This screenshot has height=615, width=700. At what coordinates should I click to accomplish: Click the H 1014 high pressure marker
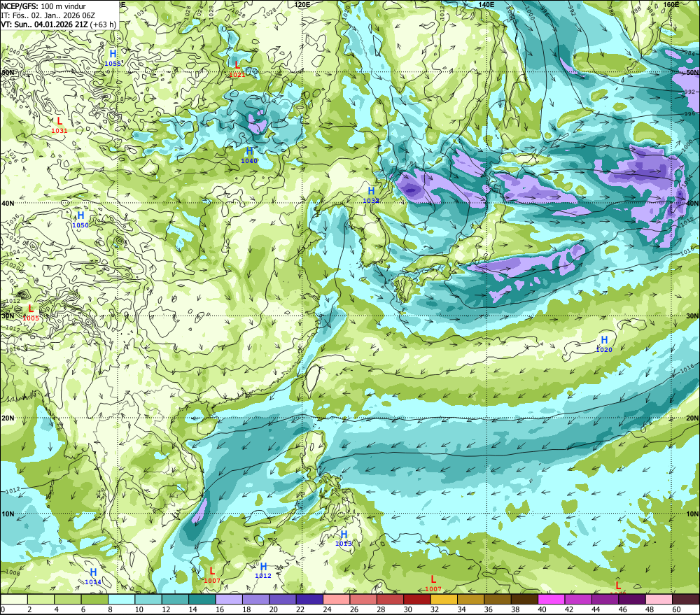pyautogui.click(x=93, y=577)
